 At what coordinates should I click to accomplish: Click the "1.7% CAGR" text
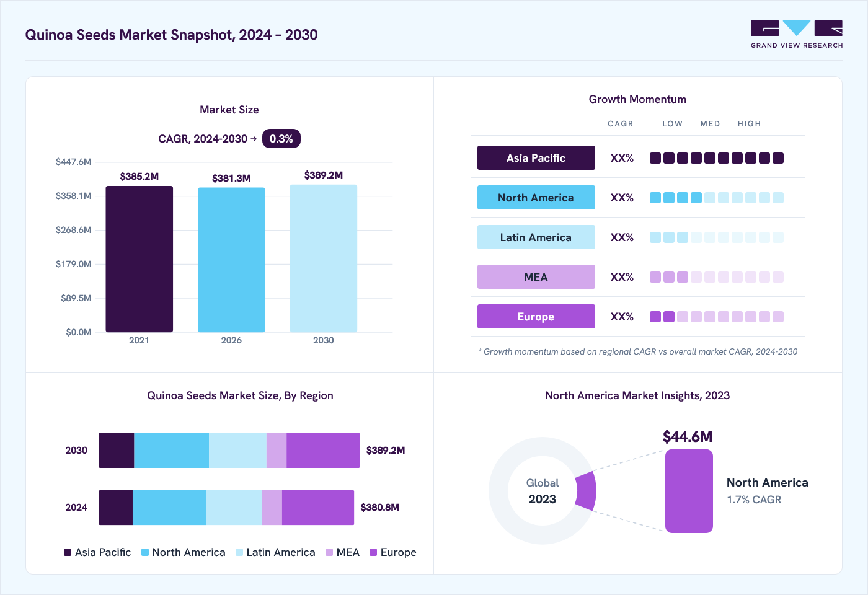click(x=754, y=500)
